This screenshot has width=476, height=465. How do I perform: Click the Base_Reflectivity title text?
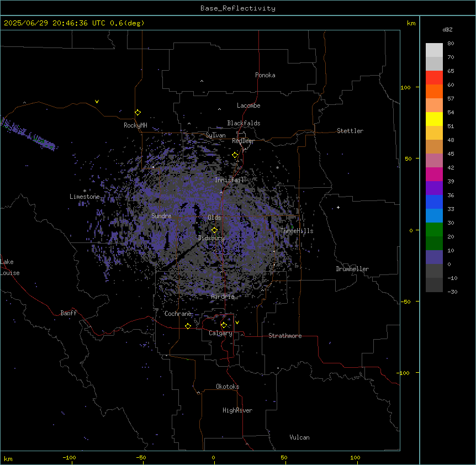[x=238, y=8]
